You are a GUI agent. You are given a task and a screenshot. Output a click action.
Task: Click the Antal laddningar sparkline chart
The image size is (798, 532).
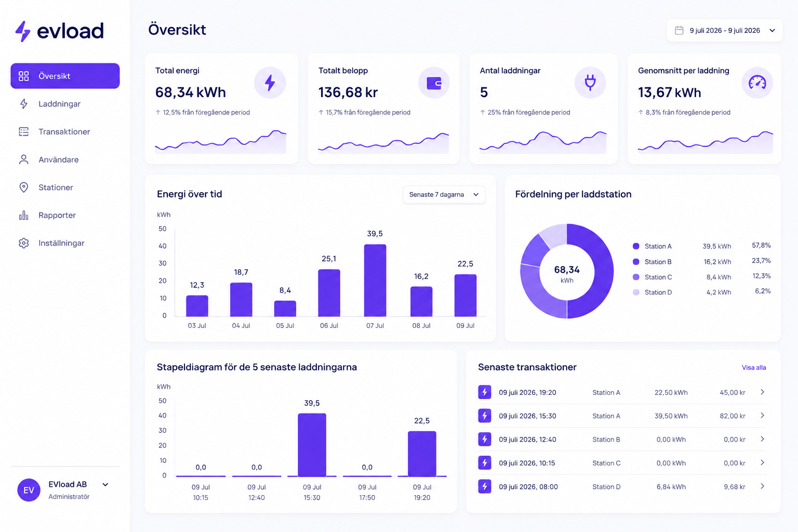(543, 142)
